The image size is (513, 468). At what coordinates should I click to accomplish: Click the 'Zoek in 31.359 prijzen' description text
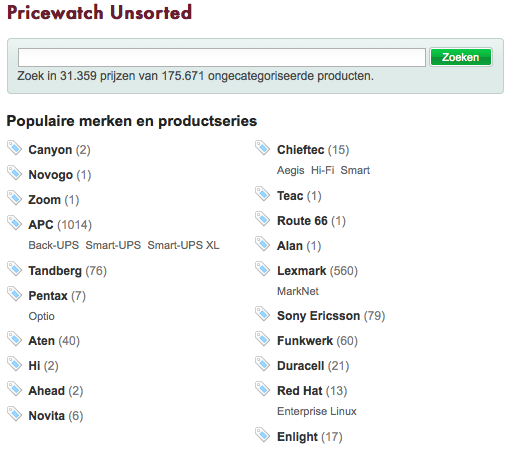pyautogui.click(x=195, y=76)
